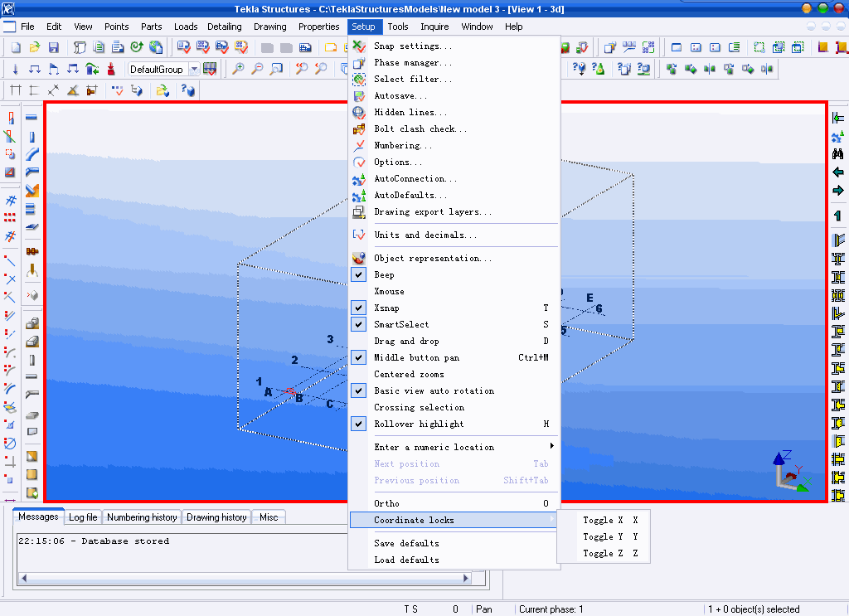The image size is (849, 616).
Task: Open the Drawing history tab
Action: click(216, 517)
